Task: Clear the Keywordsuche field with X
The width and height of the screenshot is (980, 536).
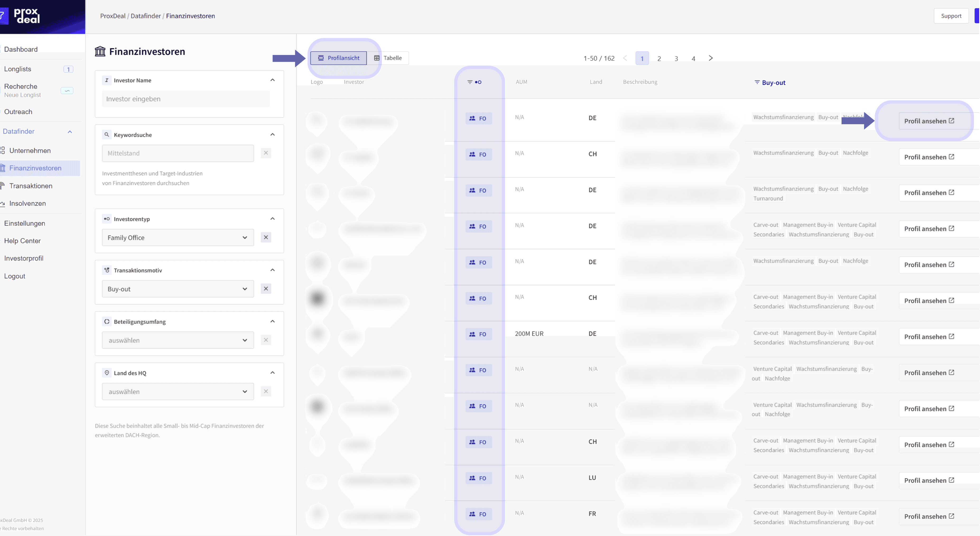Action: click(x=266, y=153)
